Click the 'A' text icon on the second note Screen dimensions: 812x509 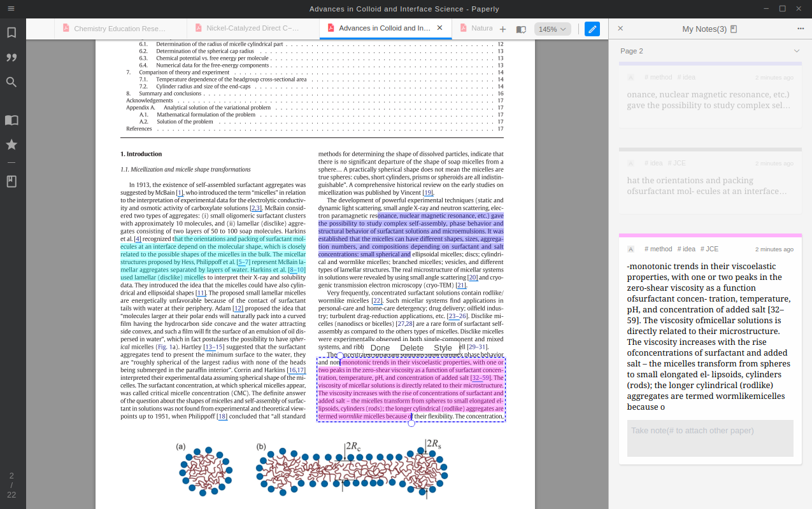(x=630, y=164)
